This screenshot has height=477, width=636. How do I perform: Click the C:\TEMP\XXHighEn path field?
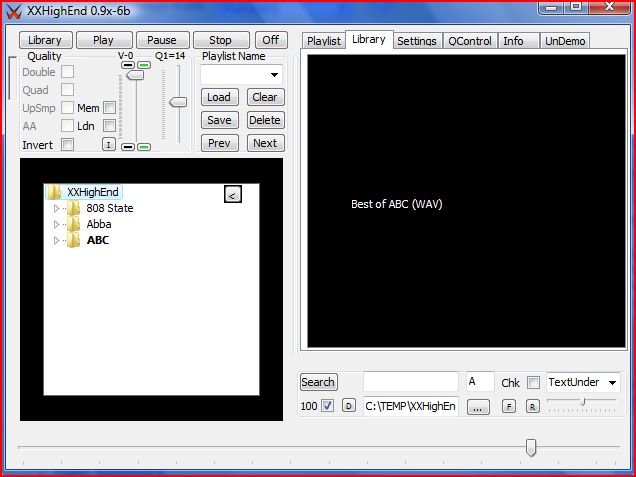[x=411, y=406]
